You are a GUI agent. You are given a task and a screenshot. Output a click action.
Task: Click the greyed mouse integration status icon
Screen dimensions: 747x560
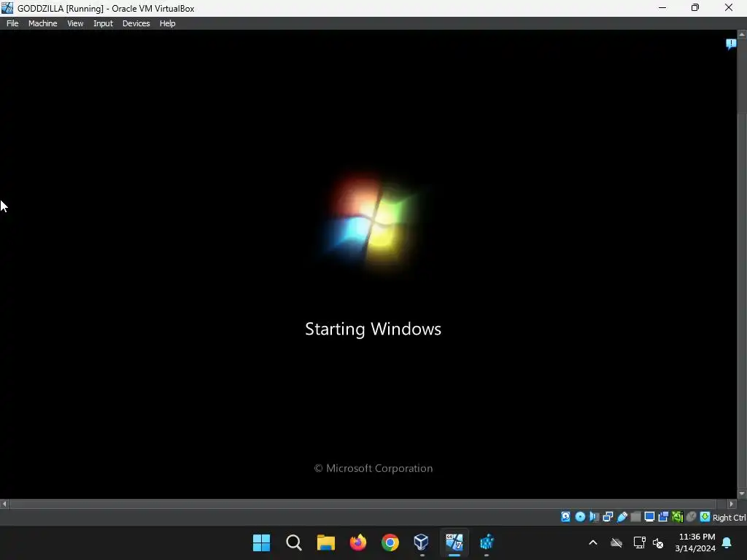[x=692, y=517]
